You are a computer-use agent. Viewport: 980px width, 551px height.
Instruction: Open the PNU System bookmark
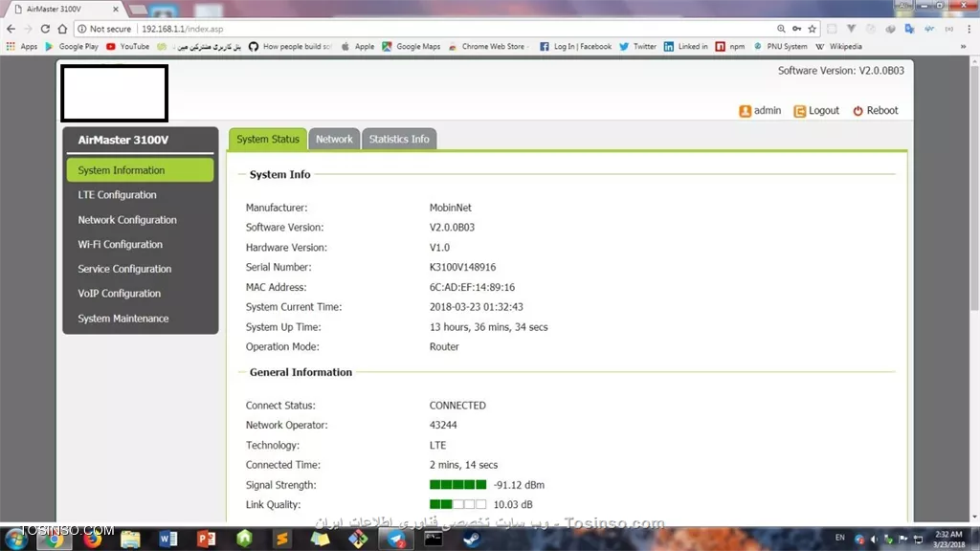point(780,46)
